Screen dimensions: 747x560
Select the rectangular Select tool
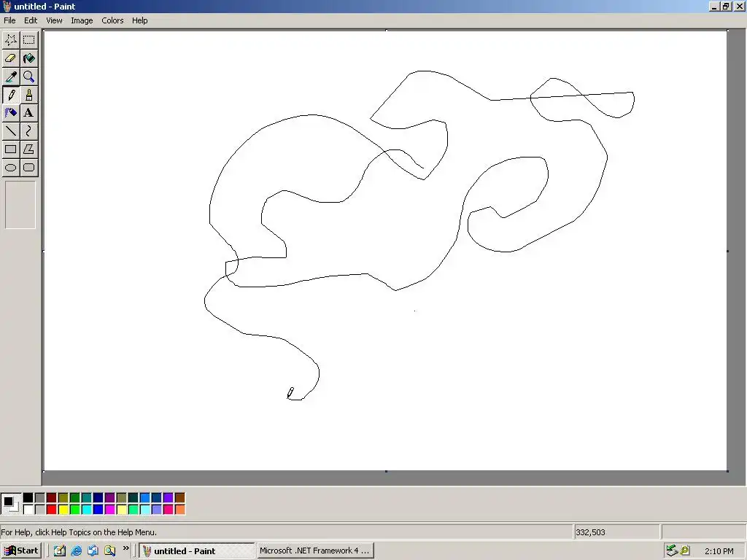coord(29,40)
